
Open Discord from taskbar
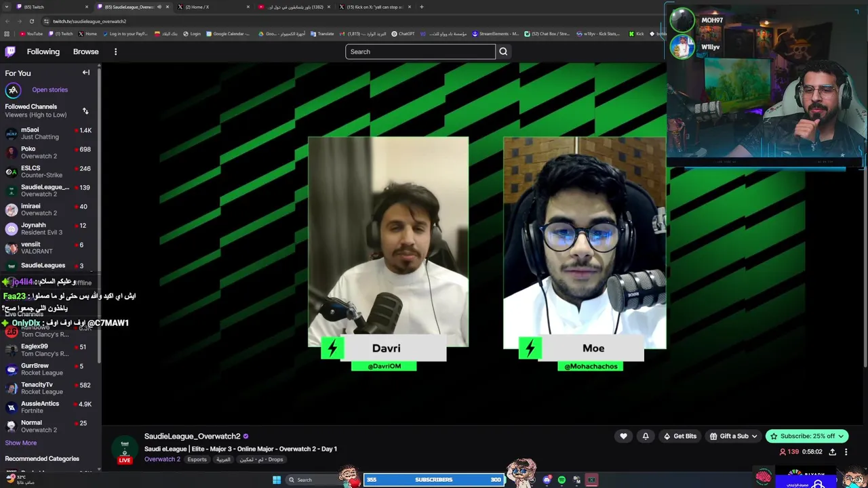(x=547, y=480)
